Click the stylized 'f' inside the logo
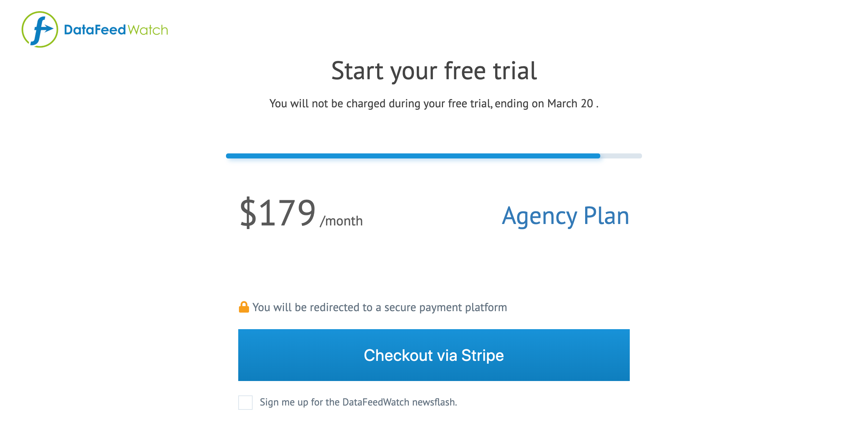This screenshot has height=439, width=868. tap(40, 30)
